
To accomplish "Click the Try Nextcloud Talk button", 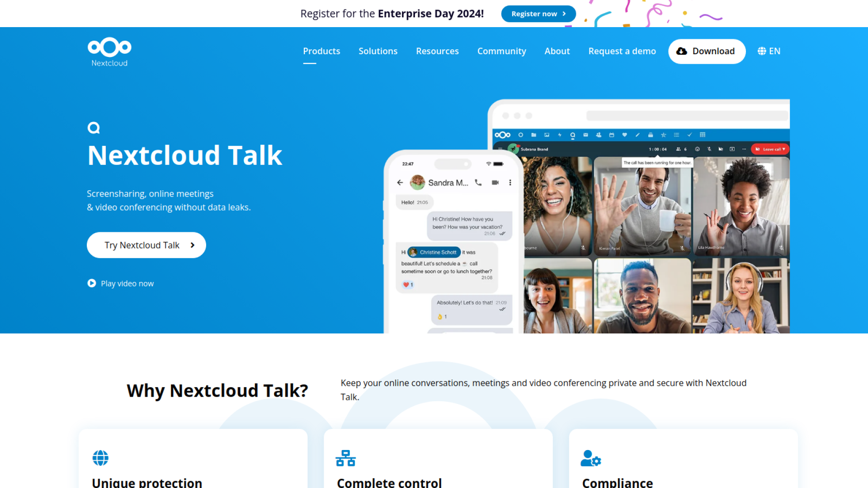I will point(146,245).
